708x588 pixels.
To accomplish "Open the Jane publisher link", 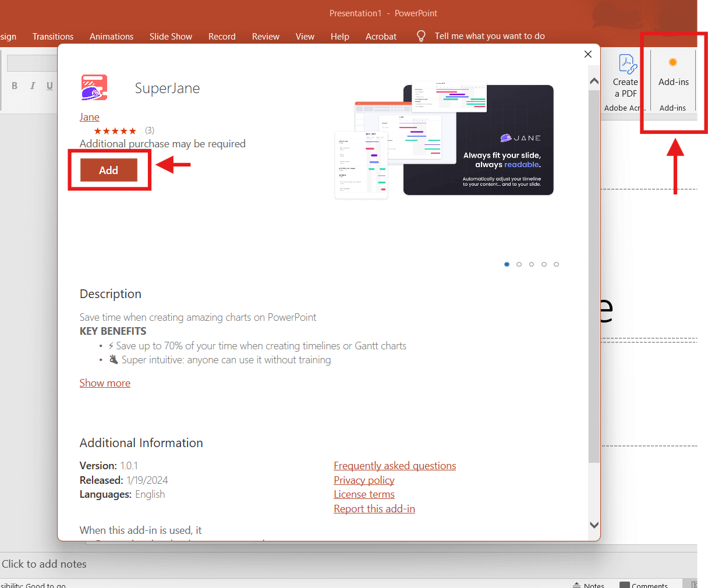I will pos(89,116).
